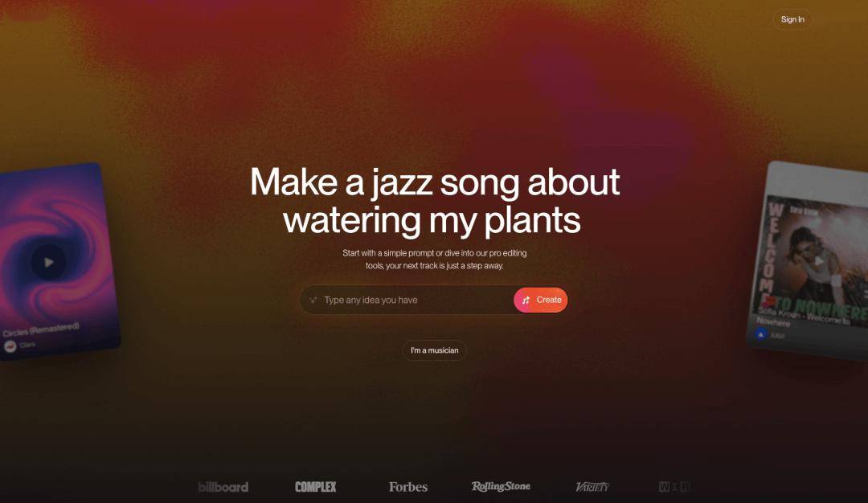Click the music note icon on Create
The width and height of the screenshot is (868, 503).
(526, 300)
